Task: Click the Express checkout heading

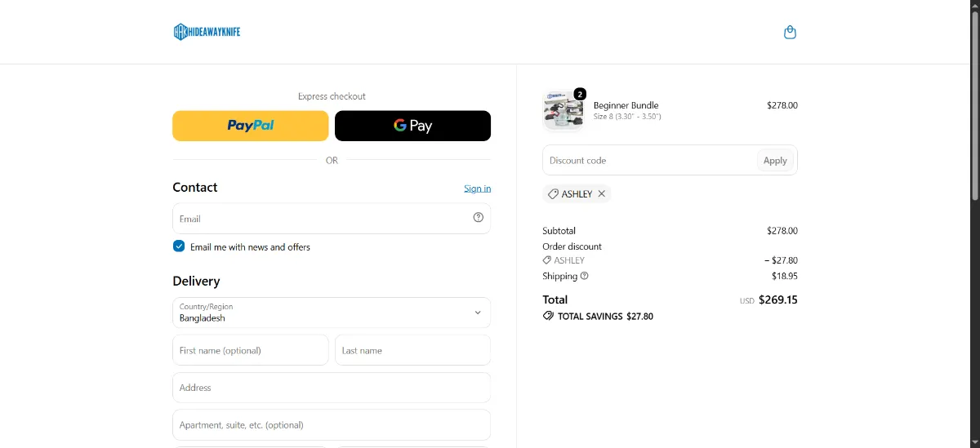Action: pos(332,96)
